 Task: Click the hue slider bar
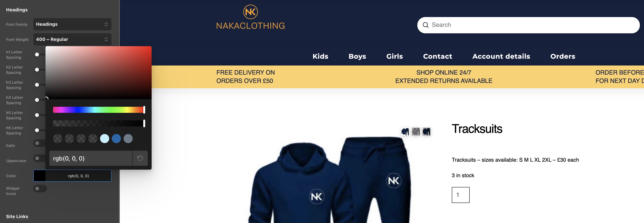click(x=99, y=110)
